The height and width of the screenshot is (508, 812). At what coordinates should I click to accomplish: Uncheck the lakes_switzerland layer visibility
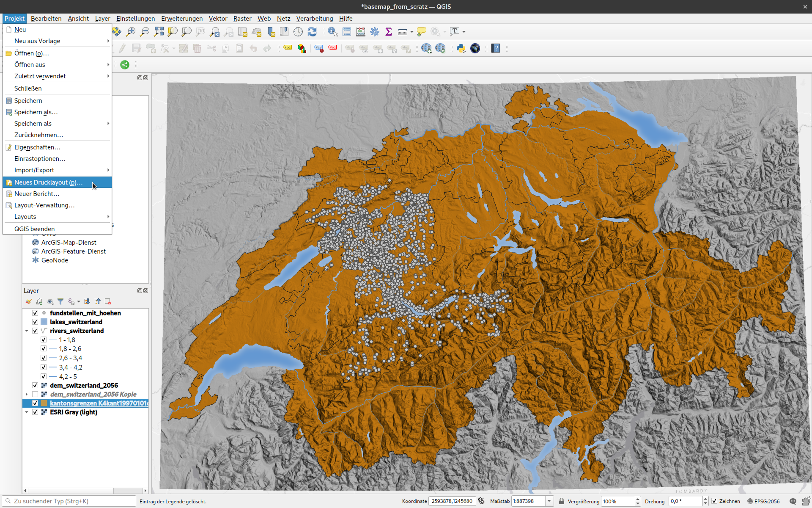point(35,322)
